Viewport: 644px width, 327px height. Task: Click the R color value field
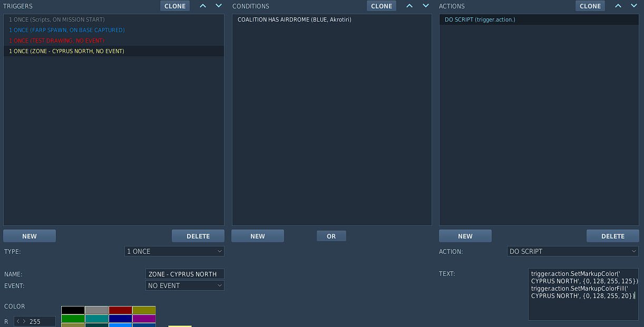click(x=35, y=321)
